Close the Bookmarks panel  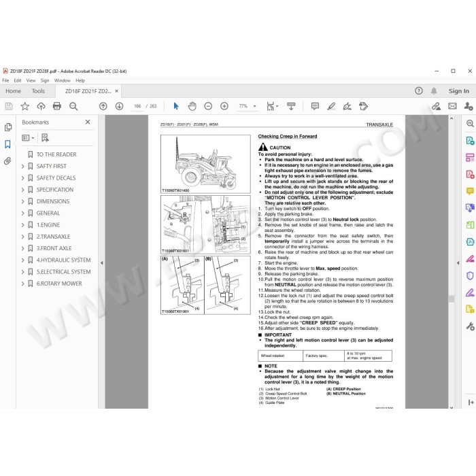(88, 122)
